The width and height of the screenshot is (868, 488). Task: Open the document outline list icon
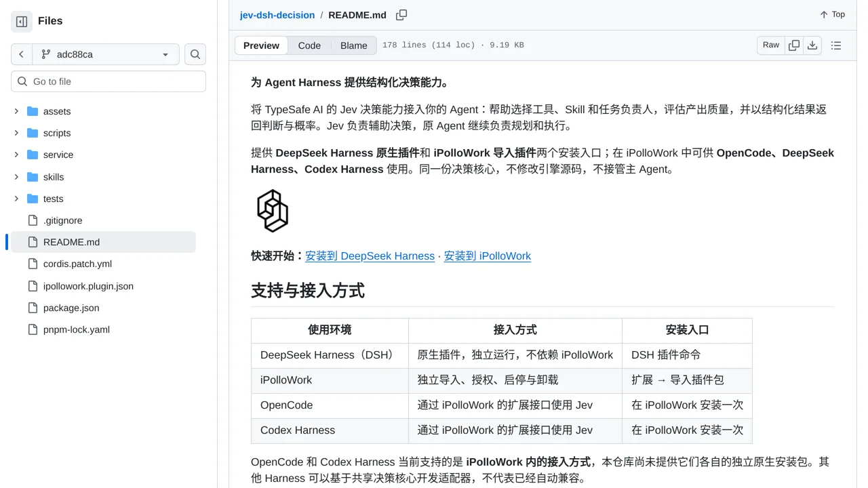(836, 45)
